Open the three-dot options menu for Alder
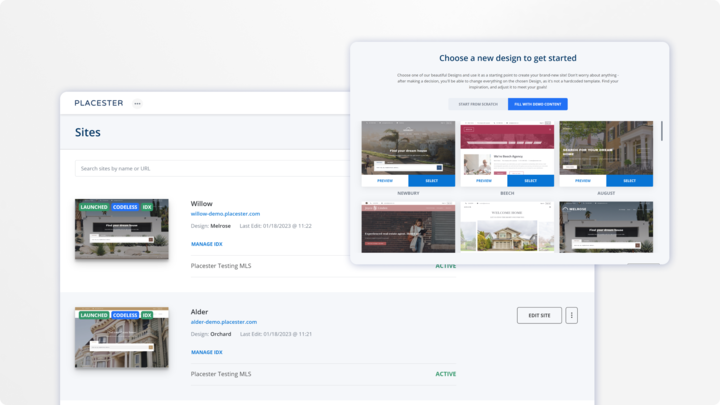Image resolution: width=720 pixels, height=405 pixels. [572, 316]
